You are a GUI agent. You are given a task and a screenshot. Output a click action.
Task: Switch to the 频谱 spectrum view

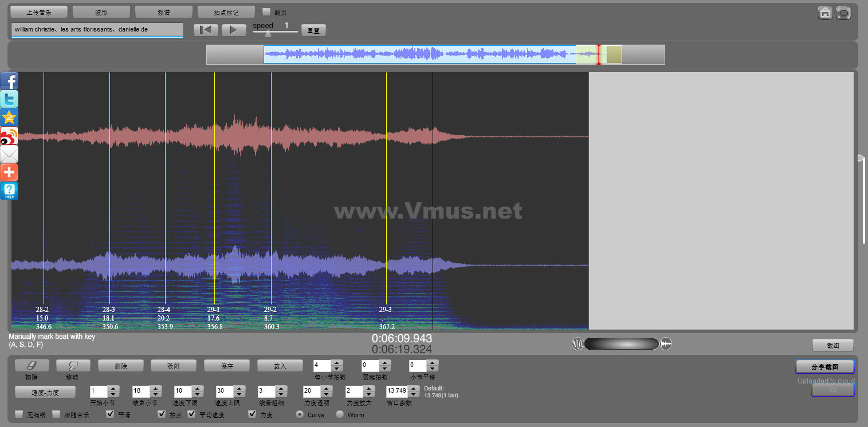tap(164, 12)
